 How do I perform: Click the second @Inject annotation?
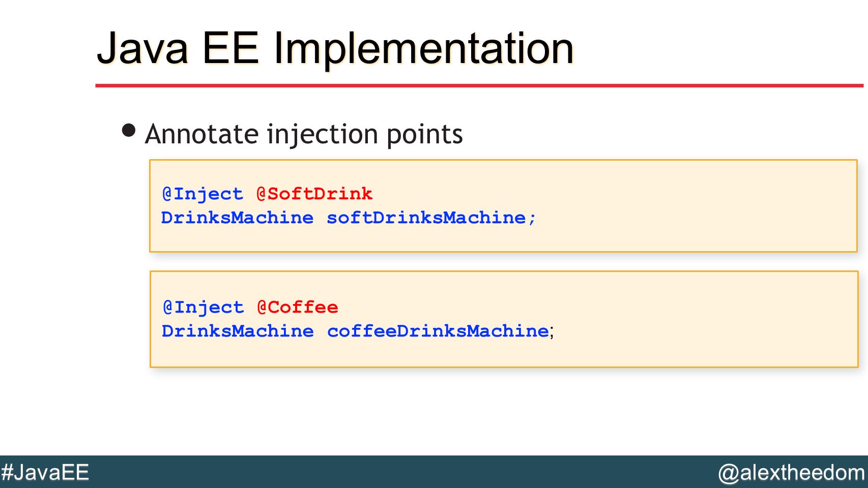pyautogui.click(x=203, y=307)
